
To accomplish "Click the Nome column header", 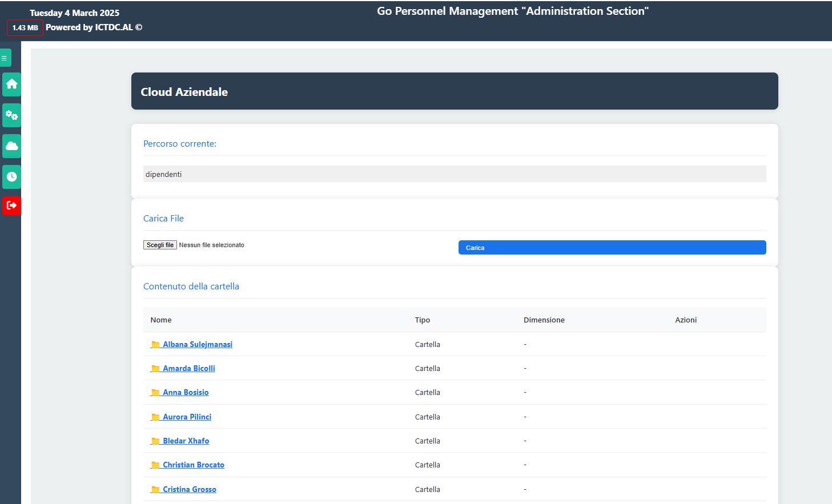I will pos(161,320).
